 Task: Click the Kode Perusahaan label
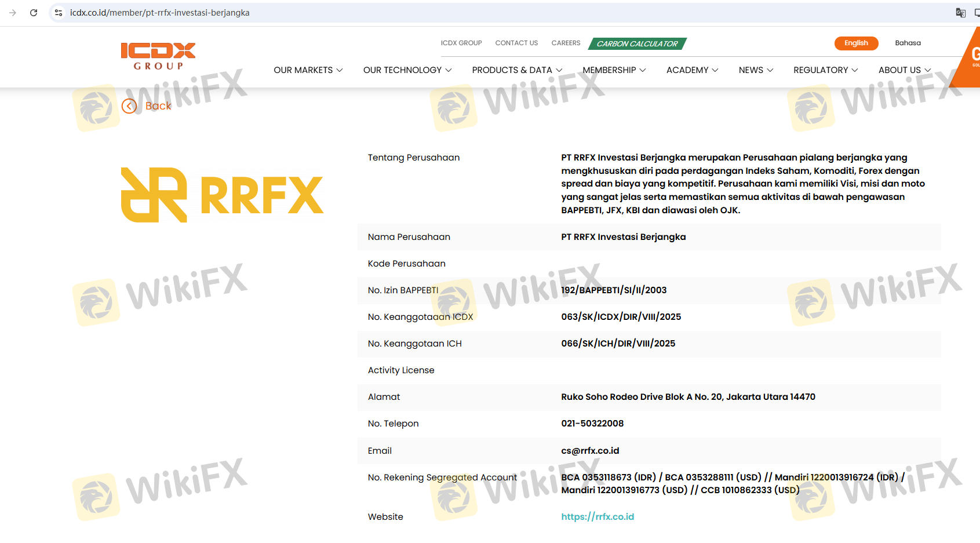click(407, 264)
